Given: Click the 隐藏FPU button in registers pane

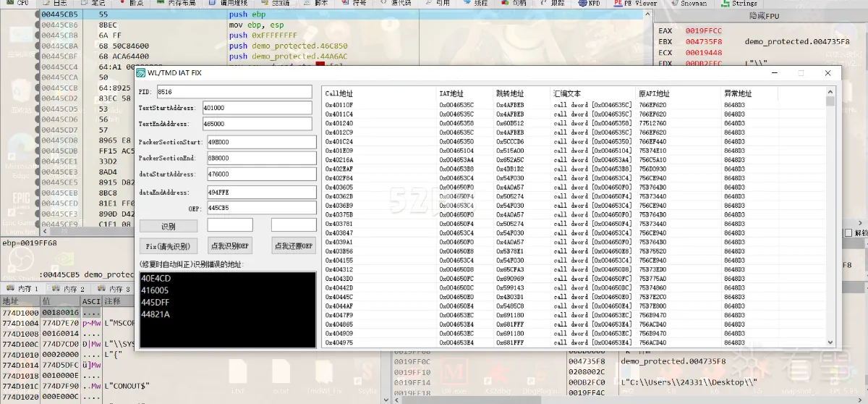Looking at the screenshot, I should point(762,15).
